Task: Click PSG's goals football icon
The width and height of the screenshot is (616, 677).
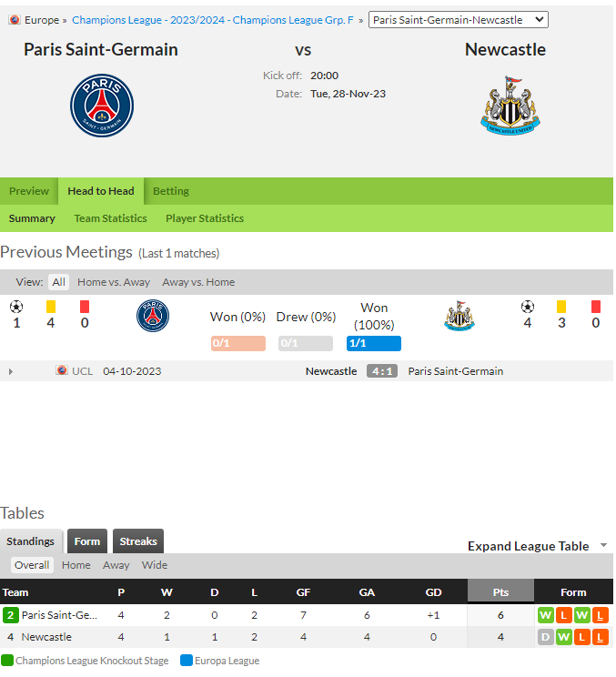Action: [16, 307]
